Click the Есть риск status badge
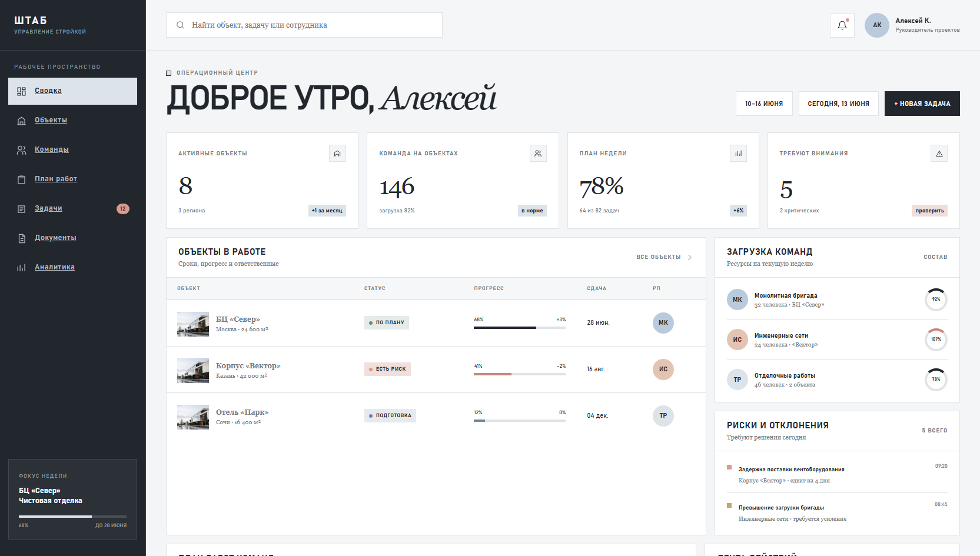Viewport: 980px width, 556px height. tap(387, 369)
